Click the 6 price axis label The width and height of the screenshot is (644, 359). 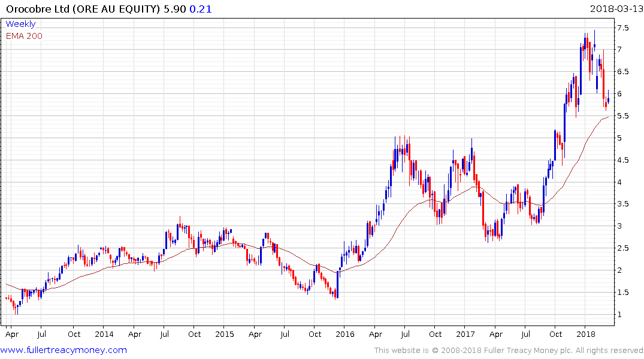click(619, 93)
